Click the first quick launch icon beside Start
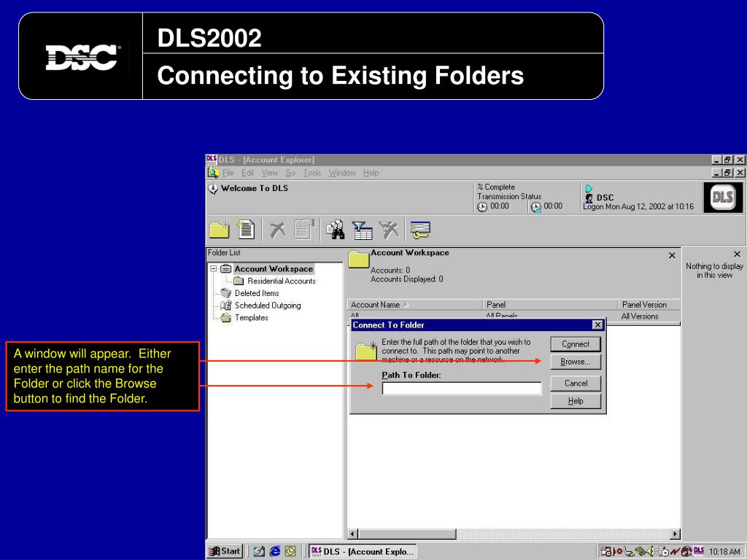The image size is (747, 560). (259, 551)
